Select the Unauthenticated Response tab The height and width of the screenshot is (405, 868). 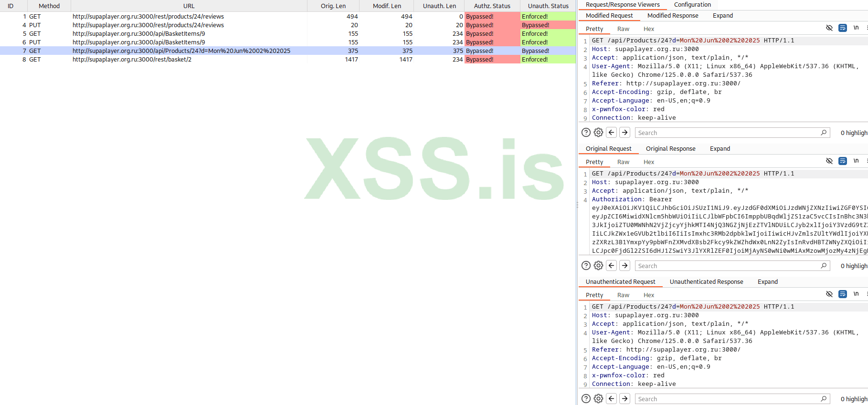(706, 282)
